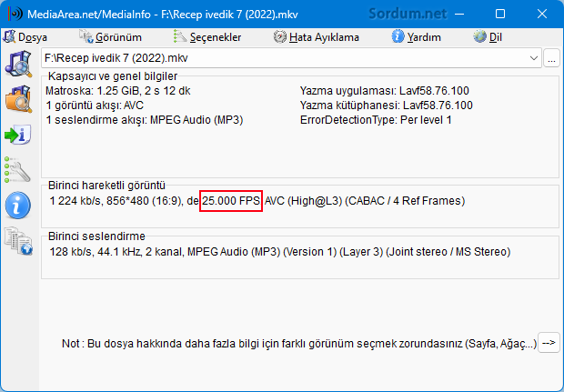The image size is (564, 392).
Task: Click the Open File icon in sidebar
Action: (x=18, y=64)
